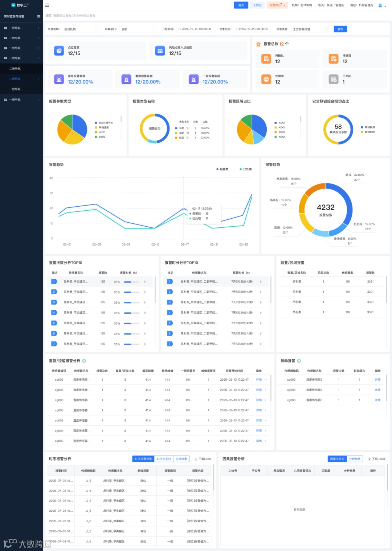
Task: Click the 紧急报警监测 alarm icon
Action: pos(59,79)
